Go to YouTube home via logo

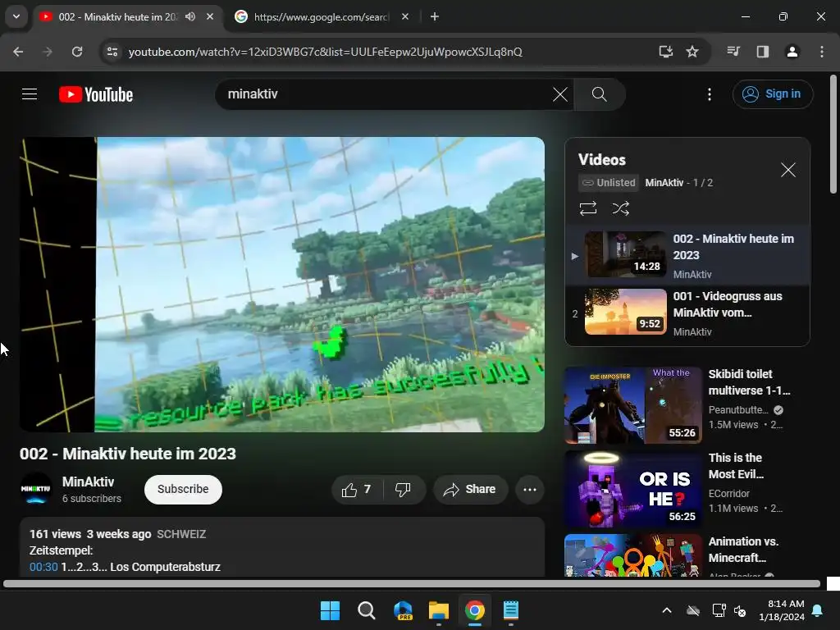tap(96, 94)
